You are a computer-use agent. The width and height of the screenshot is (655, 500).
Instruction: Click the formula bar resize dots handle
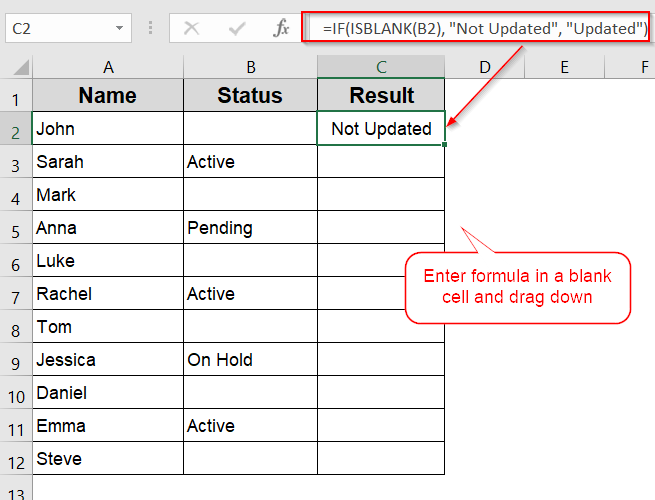[x=150, y=28]
